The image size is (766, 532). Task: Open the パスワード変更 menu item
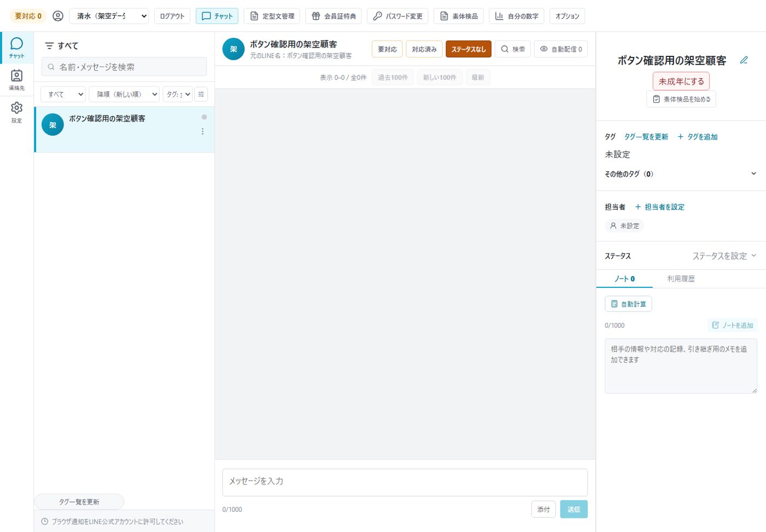[398, 16]
